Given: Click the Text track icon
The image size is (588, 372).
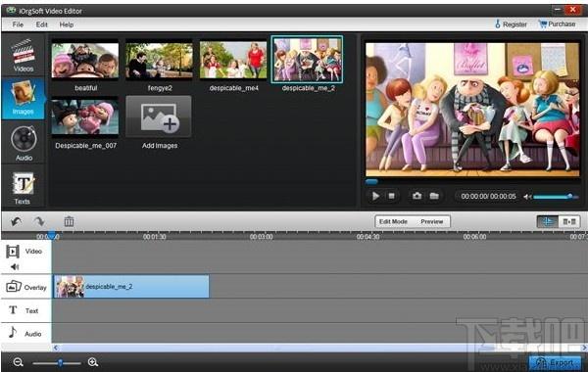Looking at the screenshot, I should (13, 310).
